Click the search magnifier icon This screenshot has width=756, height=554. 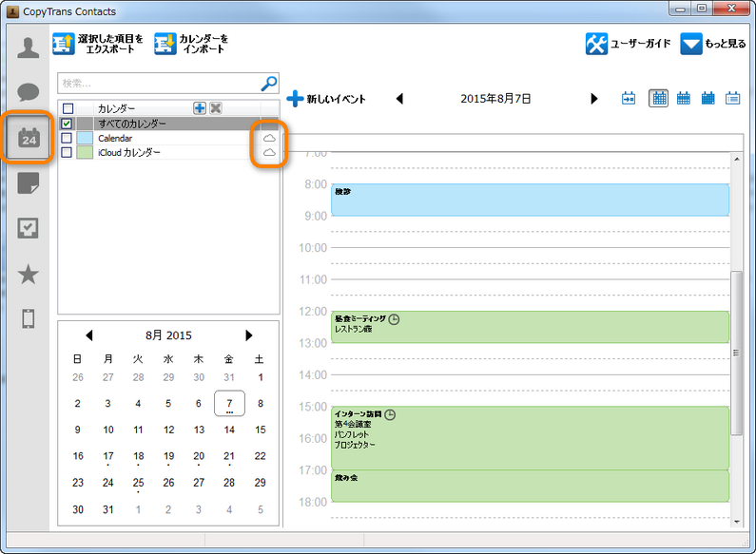click(x=269, y=84)
